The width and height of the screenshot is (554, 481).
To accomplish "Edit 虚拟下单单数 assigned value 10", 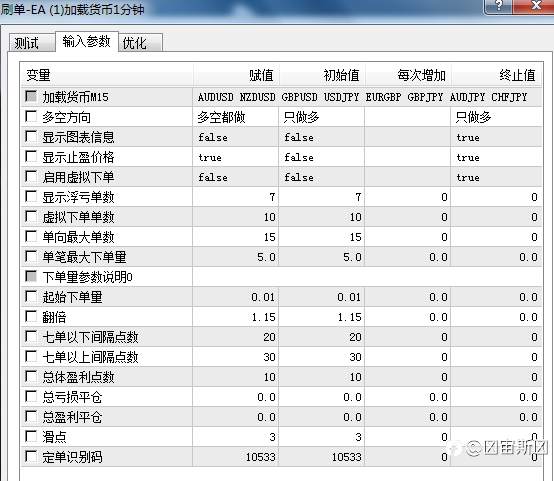I will [x=236, y=217].
